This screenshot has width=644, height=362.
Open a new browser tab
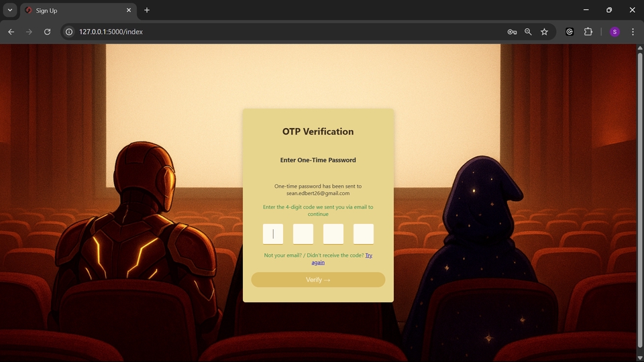click(147, 10)
